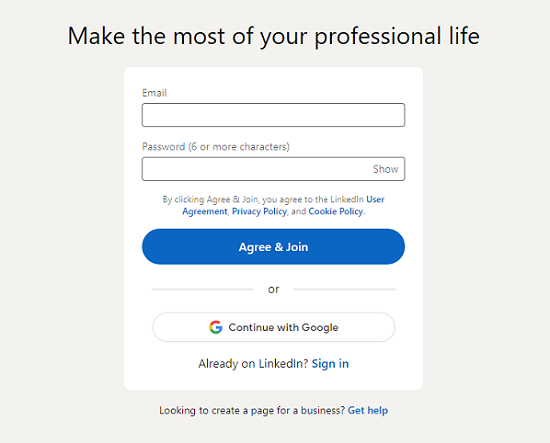The image size is (550, 443).
Task: Click 'Continue with Google' label text
Action: point(283,327)
